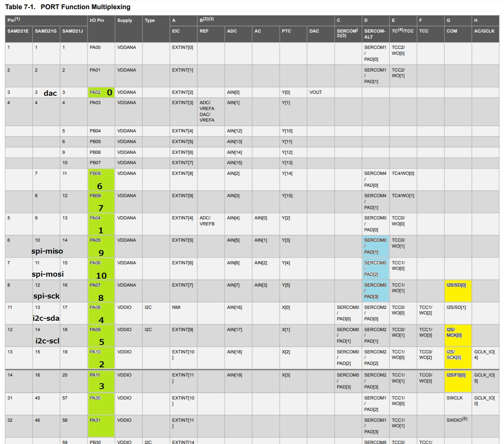504x444 pixels.
Task: Click the AIN[12] cell
Action: [238, 131]
